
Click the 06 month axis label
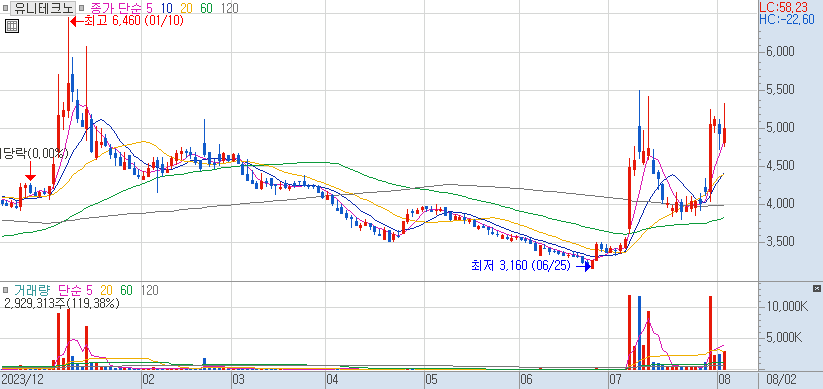[x=526, y=380]
